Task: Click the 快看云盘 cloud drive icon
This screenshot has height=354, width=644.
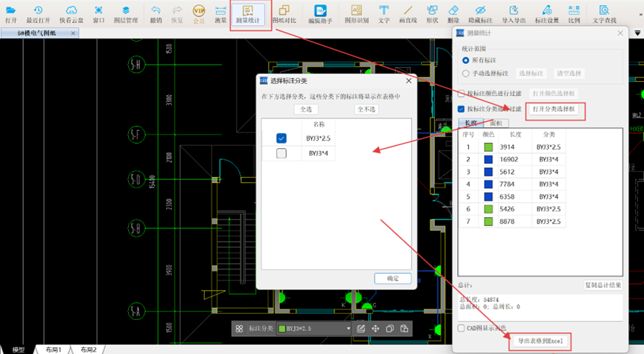Action: click(x=71, y=13)
